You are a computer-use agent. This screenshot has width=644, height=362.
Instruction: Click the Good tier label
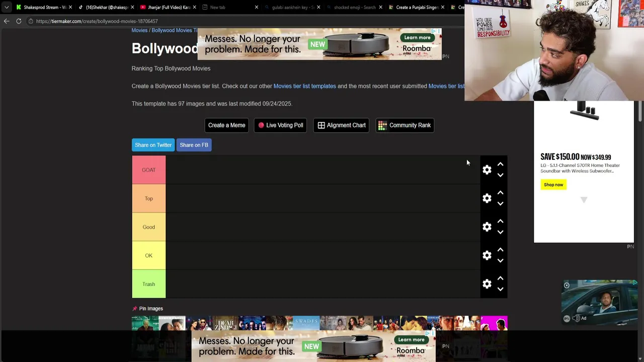click(148, 227)
